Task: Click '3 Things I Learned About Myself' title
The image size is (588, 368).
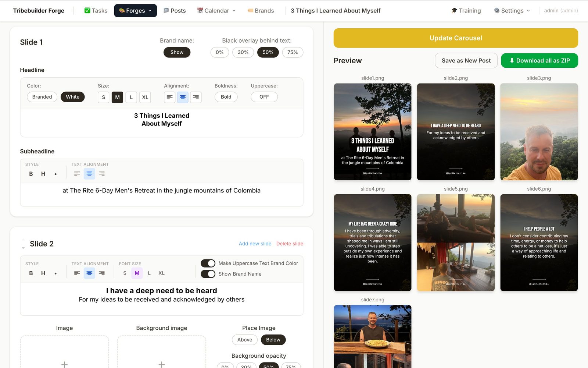Action: click(336, 11)
